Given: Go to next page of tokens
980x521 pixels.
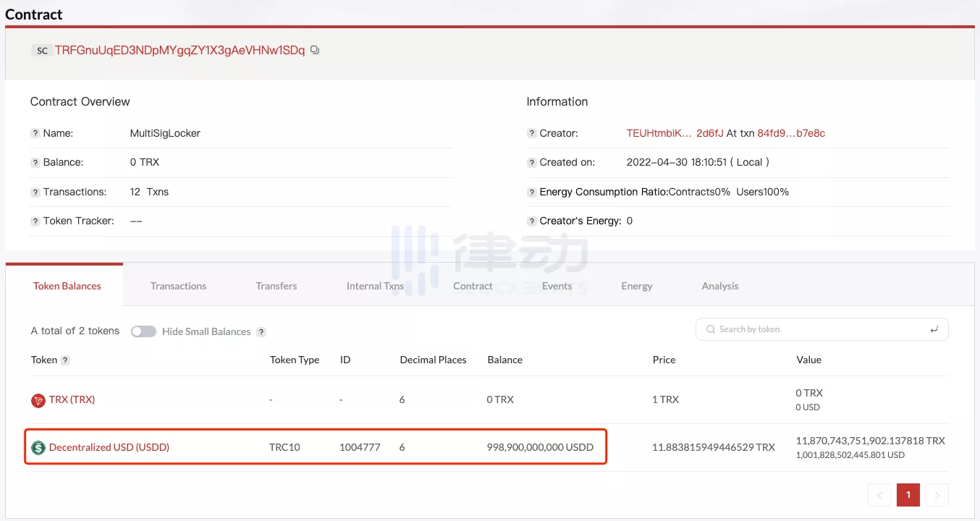Looking at the screenshot, I should (x=937, y=495).
